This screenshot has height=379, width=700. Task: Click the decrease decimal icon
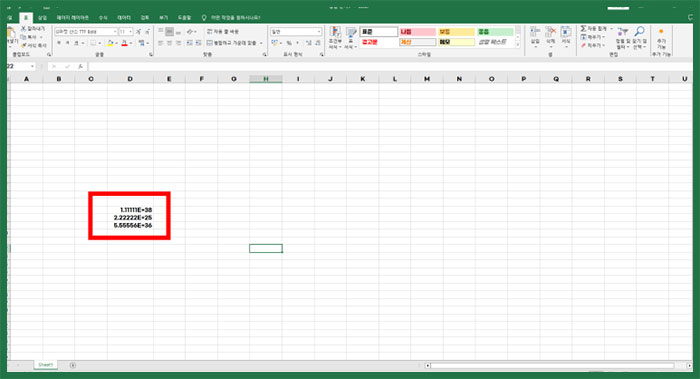pos(318,43)
